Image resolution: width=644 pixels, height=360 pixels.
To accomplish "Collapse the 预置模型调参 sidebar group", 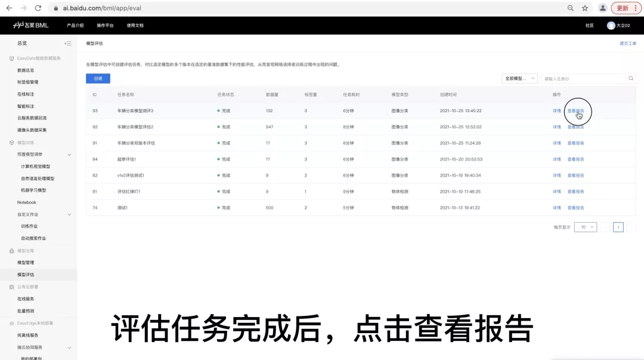I will (69, 155).
